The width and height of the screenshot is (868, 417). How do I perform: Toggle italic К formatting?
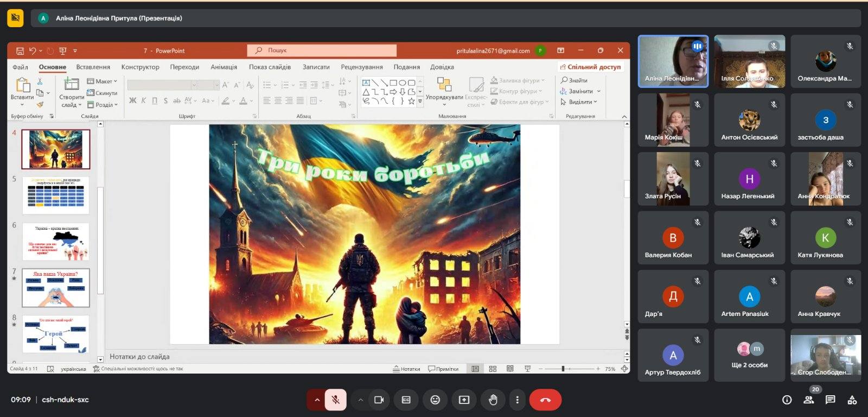point(144,100)
